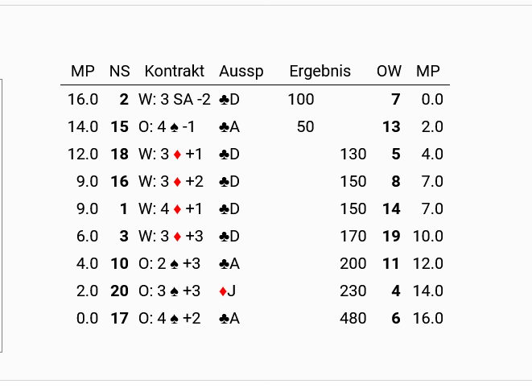Click the red diamond in the 4♦ +1 contract
This screenshot has width=532, height=392.
point(177,209)
